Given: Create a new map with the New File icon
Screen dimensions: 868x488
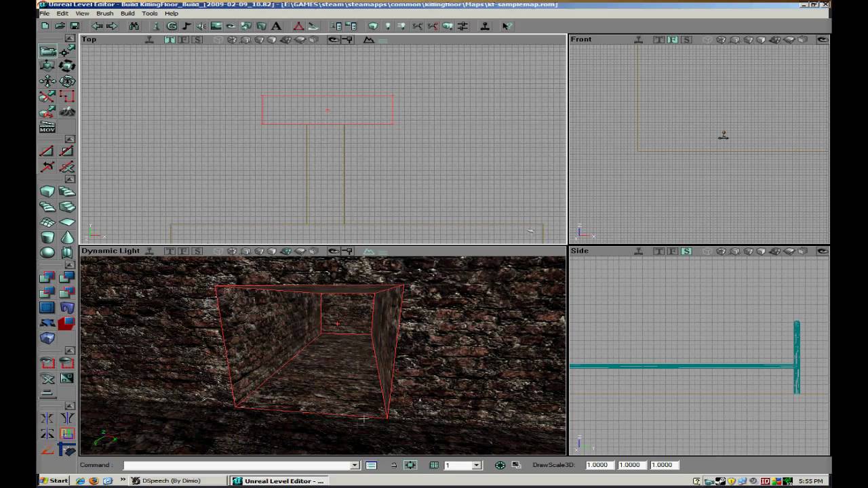Looking at the screenshot, I should [x=45, y=26].
